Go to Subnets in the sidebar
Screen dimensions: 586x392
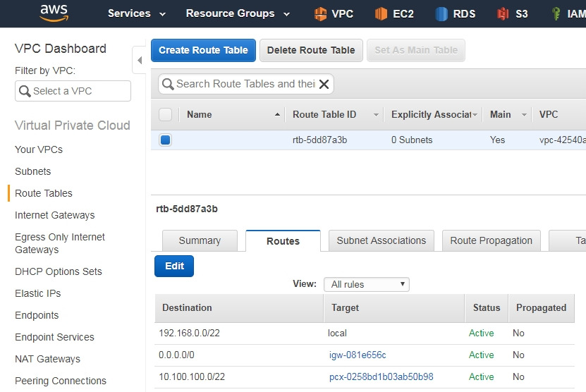click(x=33, y=171)
